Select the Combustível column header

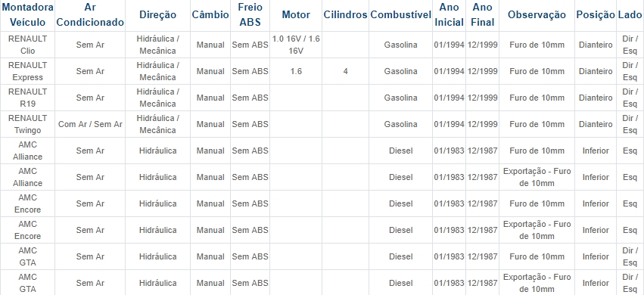pyautogui.click(x=400, y=15)
